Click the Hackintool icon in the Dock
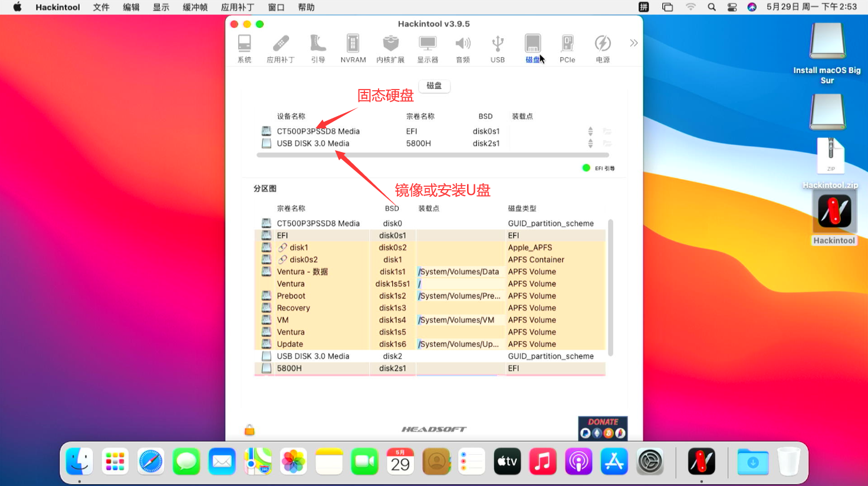Screen dimensions: 868x486 (701, 461)
